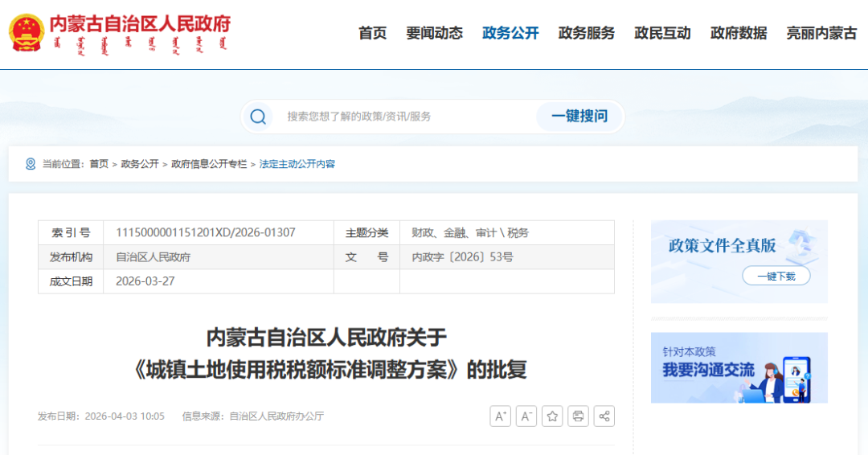Click the 主题分类 label cell
Image resolution: width=868 pixels, height=455 pixels.
367,232
